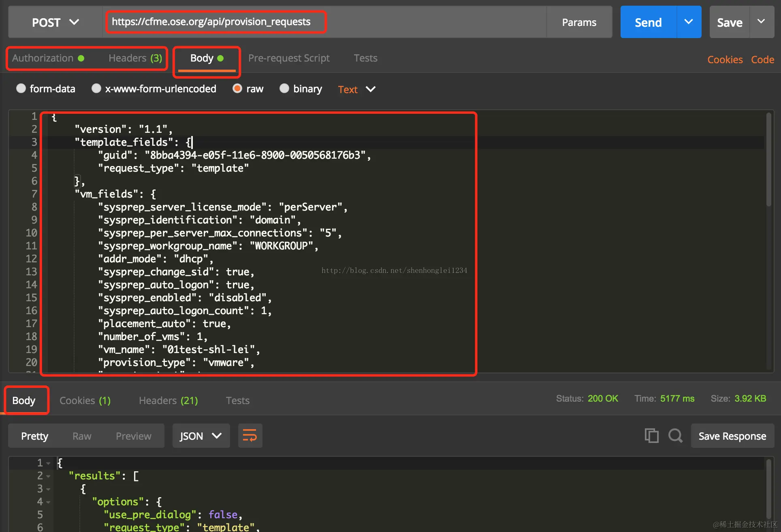Open the POST method dropdown
The width and height of the screenshot is (781, 532).
(x=55, y=22)
